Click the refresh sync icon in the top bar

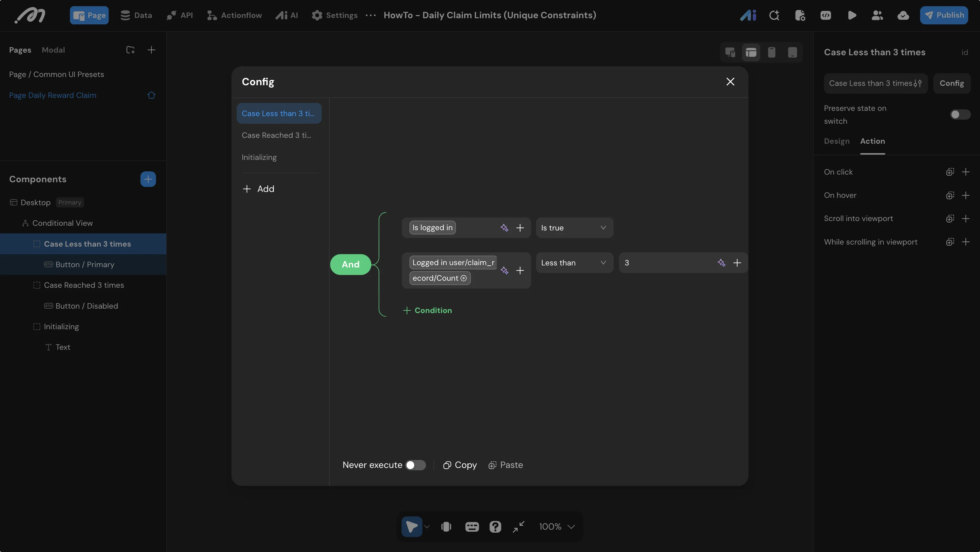click(774, 15)
